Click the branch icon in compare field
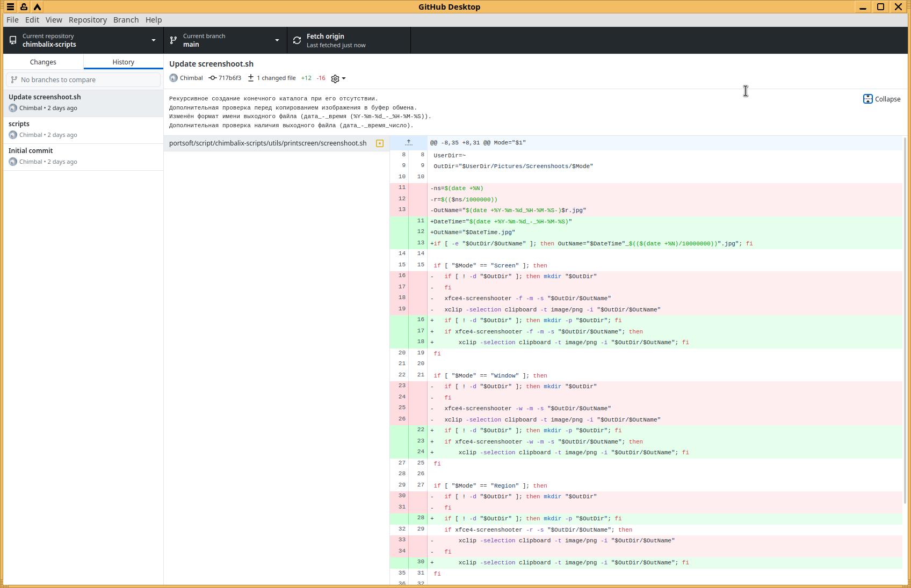The width and height of the screenshot is (911, 588). (15, 79)
